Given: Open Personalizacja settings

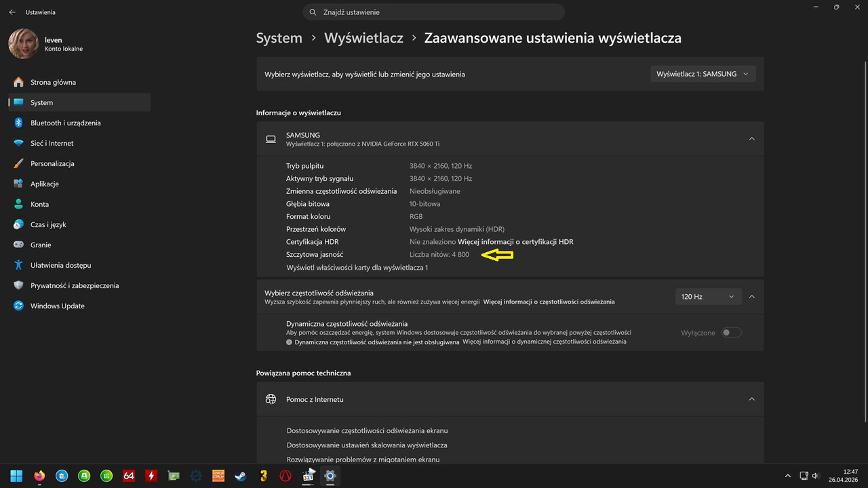Looking at the screenshot, I should pos(79,163).
